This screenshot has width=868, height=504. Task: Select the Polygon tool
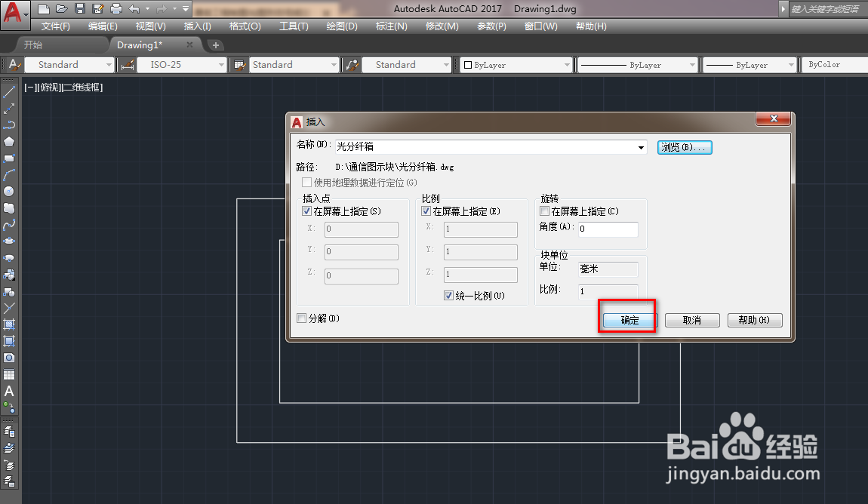pyautogui.click(x=9, y=142)
